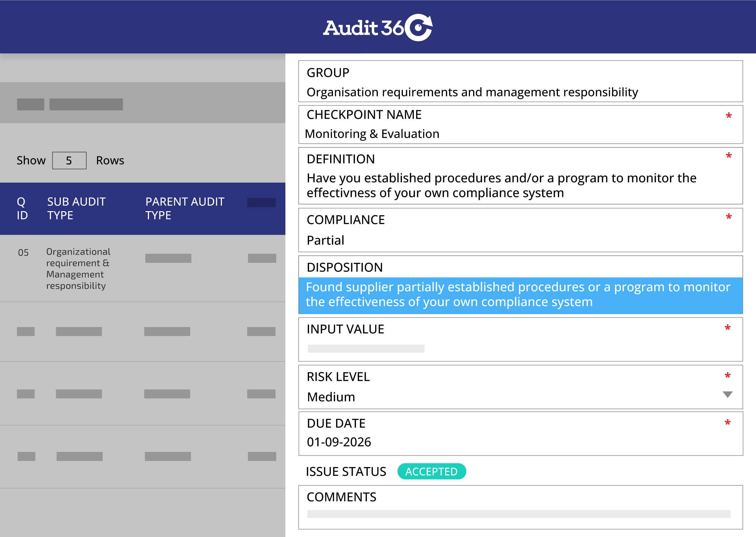
Task: Sort by PARENT AUDIT TYPE column header
Action: click(x=185, y=208)
